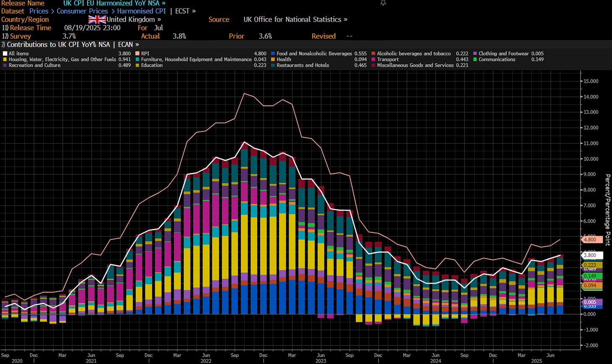Click the RPI 4.800 value tag on axis
Viewport: 612px width, 364px height.
592,240
